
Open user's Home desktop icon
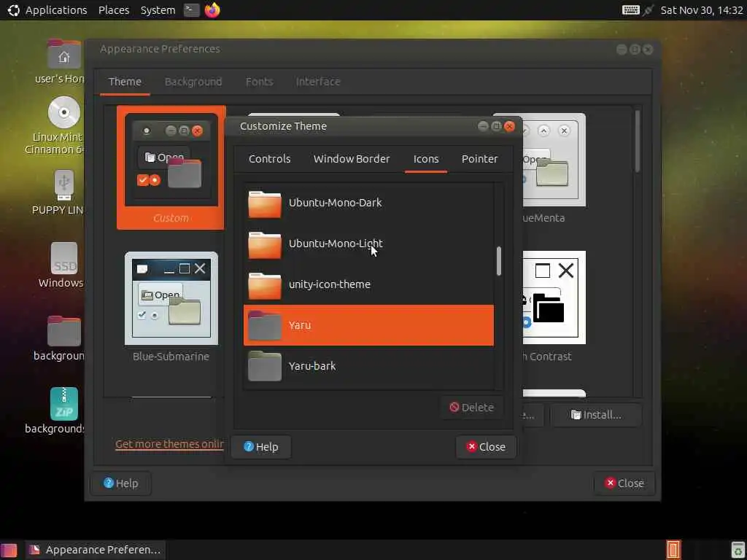click(x=64, y=55)
